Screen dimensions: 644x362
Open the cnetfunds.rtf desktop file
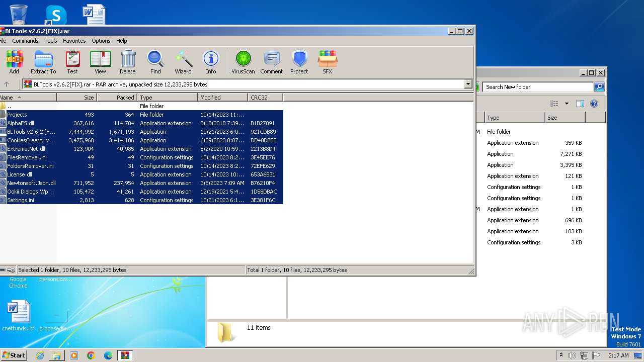pos(19,316)
